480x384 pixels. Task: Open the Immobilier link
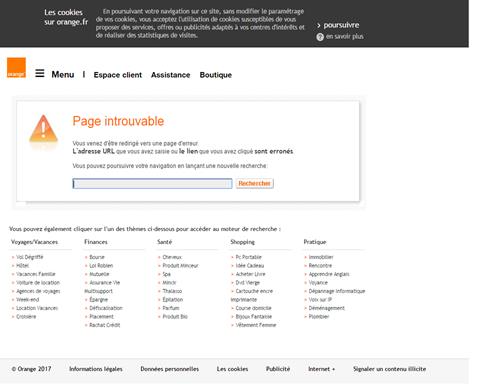tap(321, 257)
